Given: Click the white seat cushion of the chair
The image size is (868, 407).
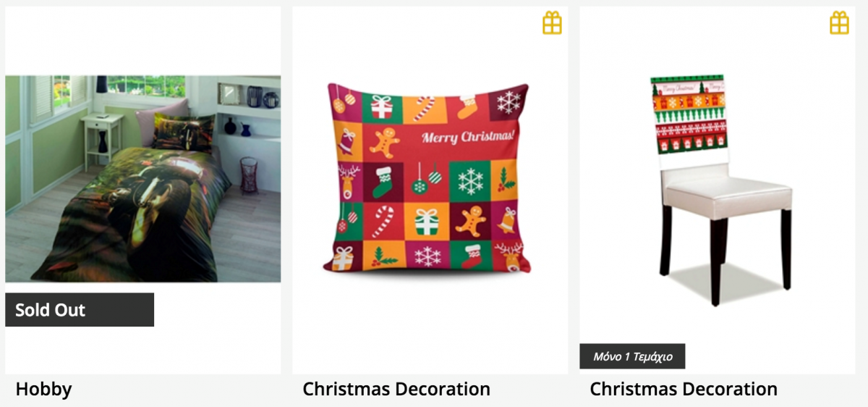Looking at the screenshot, I should point(728,193).
